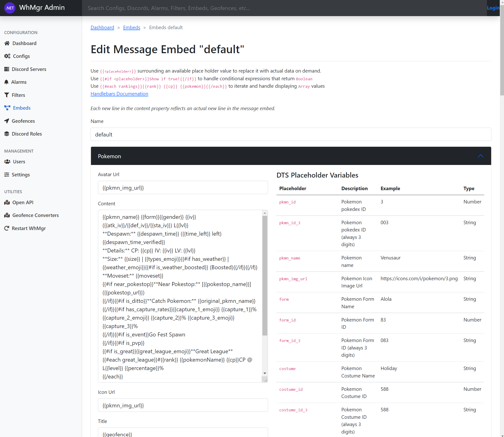Click the Discord Servers icon
Image resolution: width=504 pixels, height=437 pixels.
7,69
